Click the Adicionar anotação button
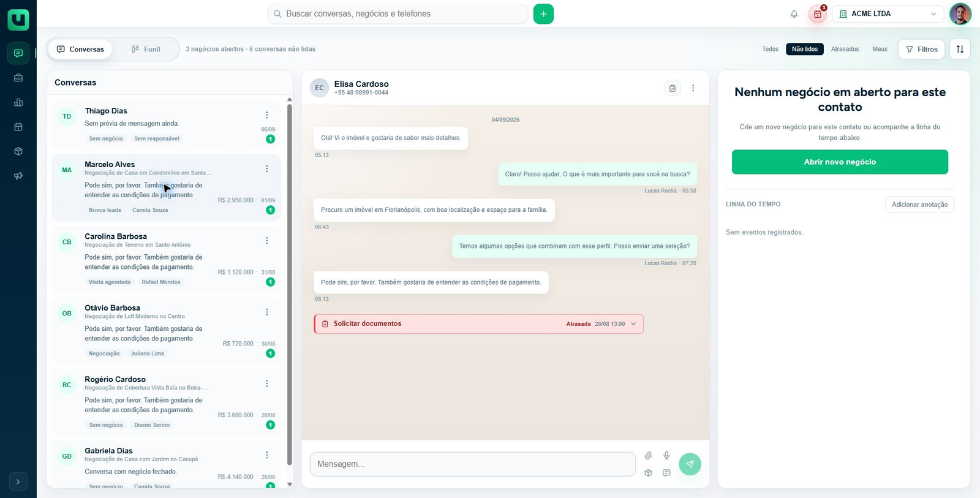980x498 pixels. click(919, 205)
